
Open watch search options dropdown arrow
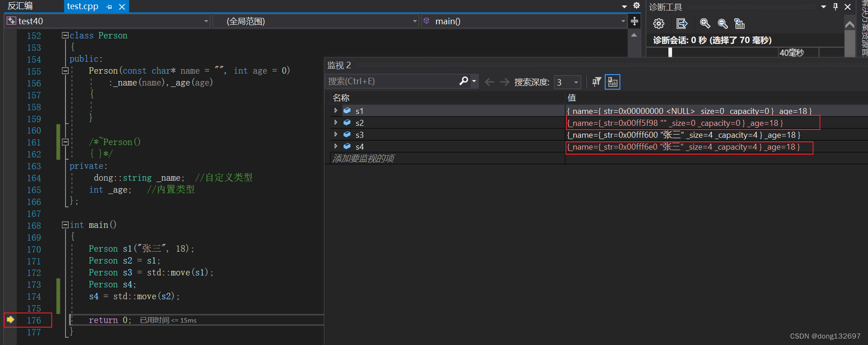(x=474, y=81)
